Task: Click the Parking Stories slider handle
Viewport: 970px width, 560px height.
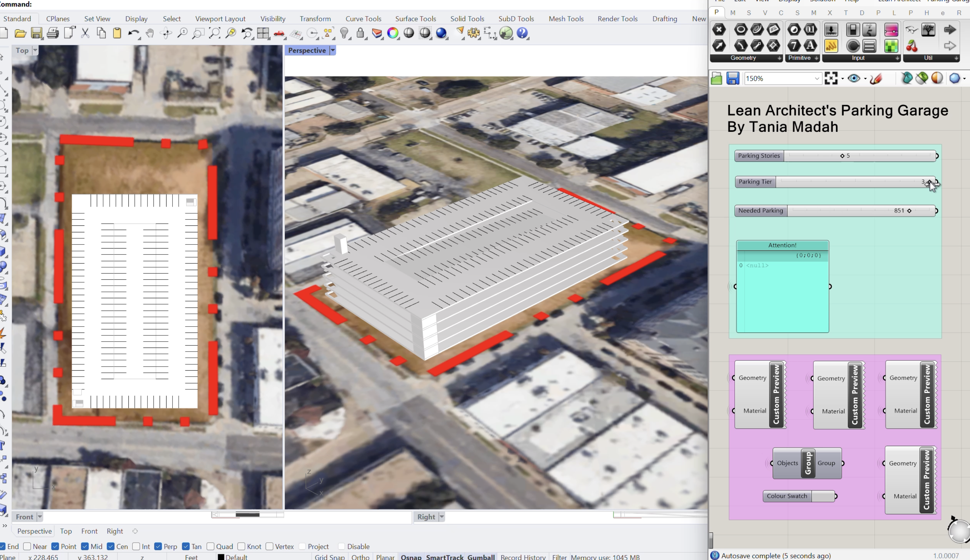Action: (x=842, y=156)
